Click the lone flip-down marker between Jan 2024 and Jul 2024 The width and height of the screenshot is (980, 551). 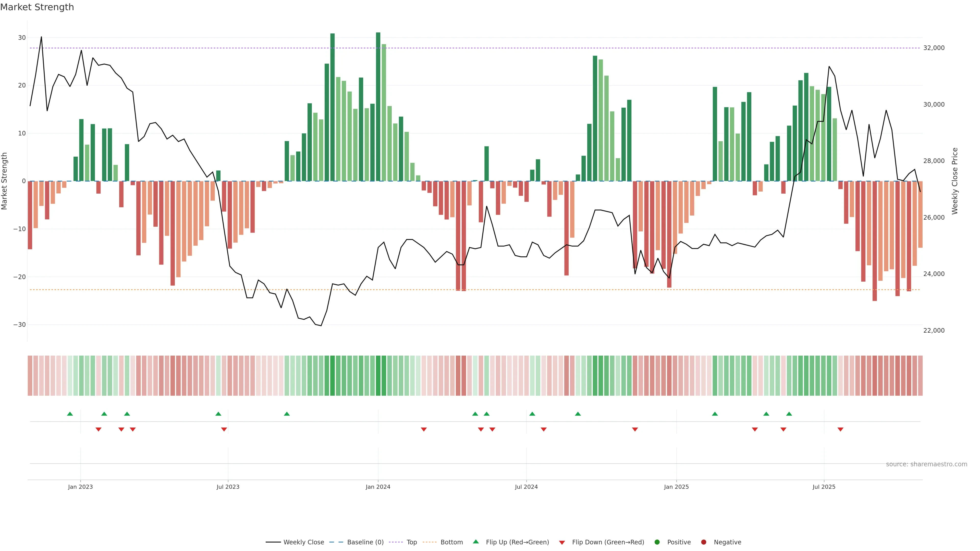pos(424,429)
